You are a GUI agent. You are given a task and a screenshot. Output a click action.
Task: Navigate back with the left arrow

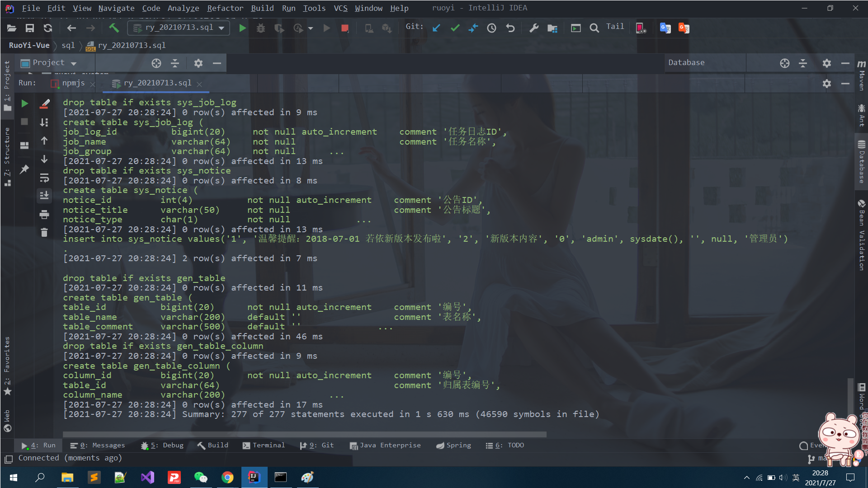[x=71, y=28]
